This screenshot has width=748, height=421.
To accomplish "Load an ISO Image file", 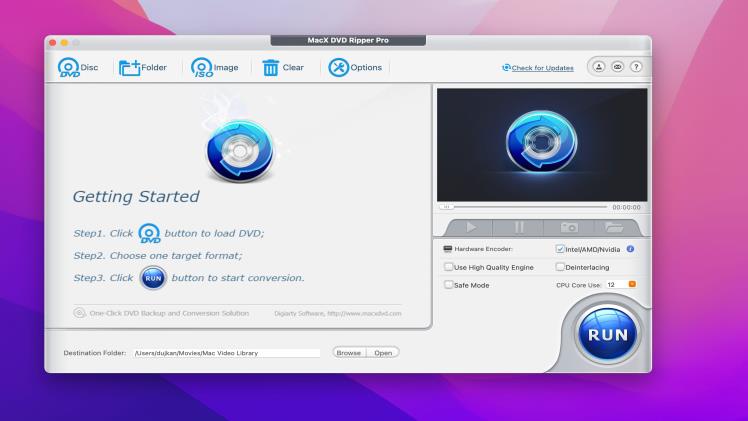I will coord(214,68).
